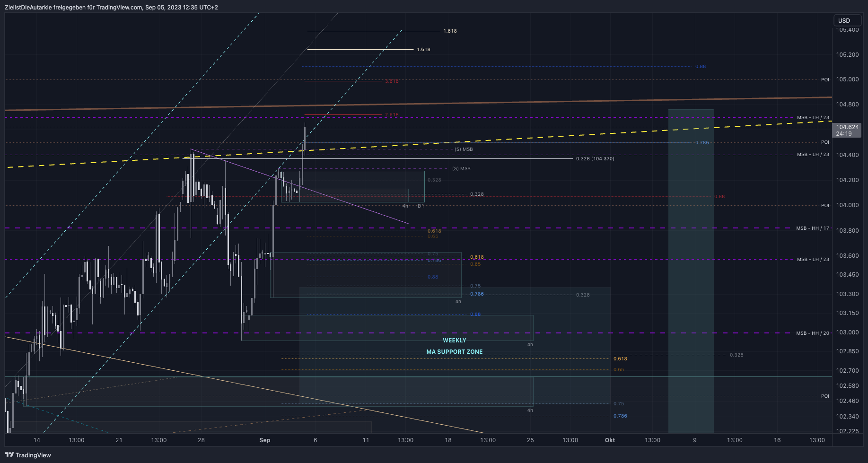The width and height of the screenshot is (868, 463).
Task: Click MSB - LH / 23 label beside 104.400
Action: click(x=813, y=155)
